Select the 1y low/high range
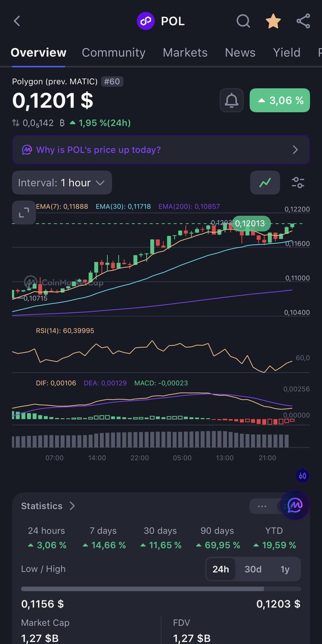This screenshot has height=644, width=322. pos(285,569)
